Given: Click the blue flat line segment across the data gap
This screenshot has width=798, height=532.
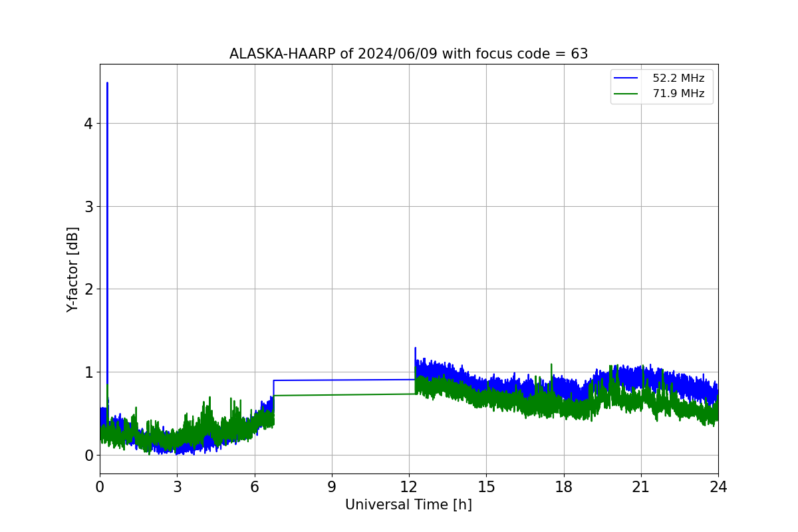Looking at the screenshot, I should (x=344, y=380).
